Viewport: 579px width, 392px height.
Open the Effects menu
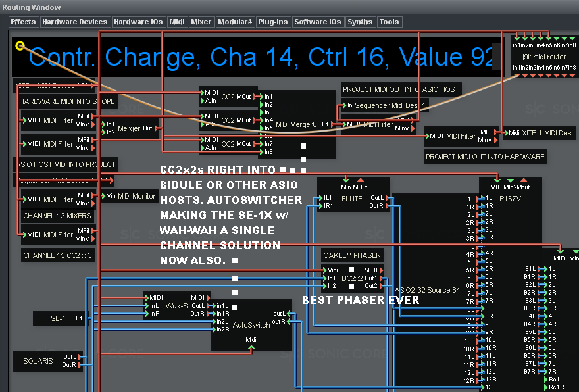(x=23, y=22)
